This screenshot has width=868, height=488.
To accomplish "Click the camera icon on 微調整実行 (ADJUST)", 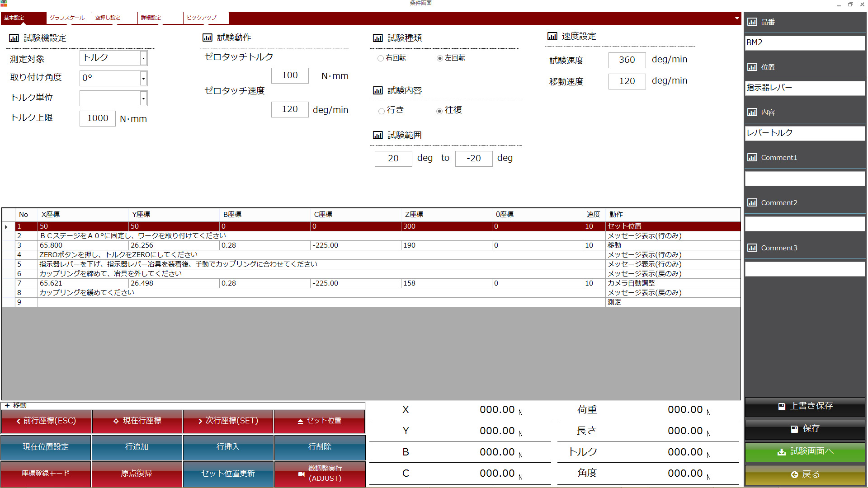I will 301,474.
